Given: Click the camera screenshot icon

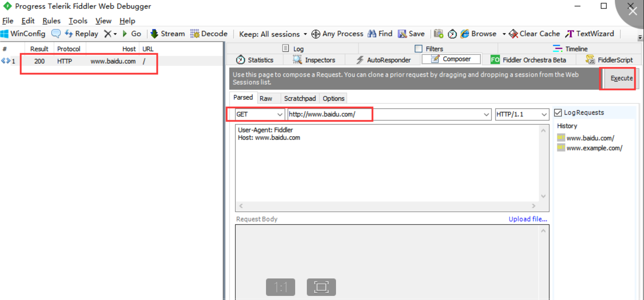Looking at the screenshot, I should 438,34.
